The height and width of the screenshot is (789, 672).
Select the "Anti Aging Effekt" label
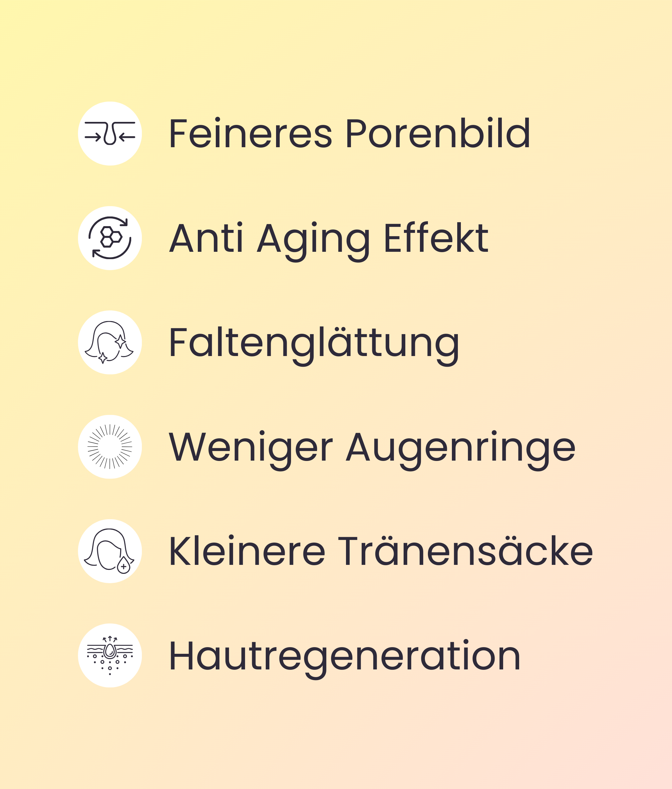coord(328,238)
